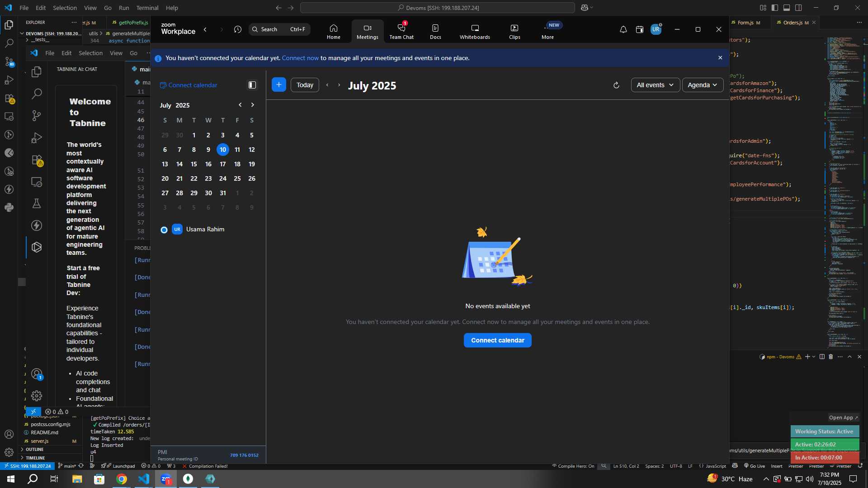This screenshot has height=488, width=868.
Task: Open the Zoom calendar panel icon
Action: pos(640,29)
